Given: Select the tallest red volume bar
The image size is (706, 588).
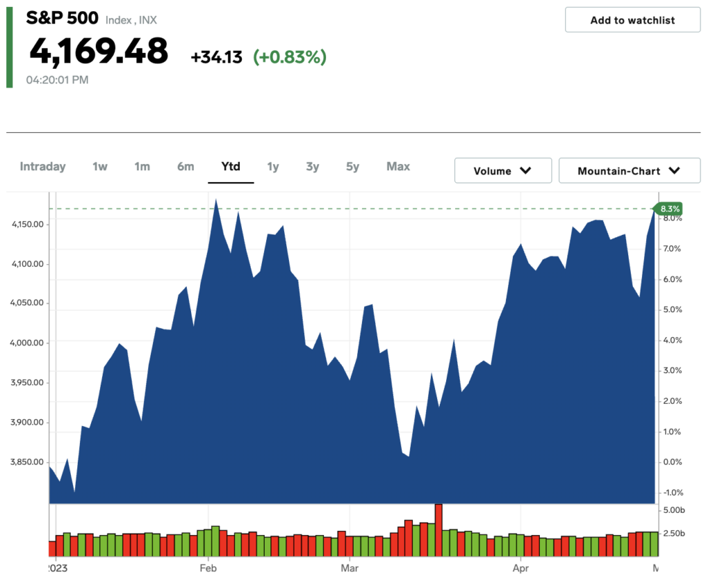Looking at the screenshot, I should pos(438,530).
